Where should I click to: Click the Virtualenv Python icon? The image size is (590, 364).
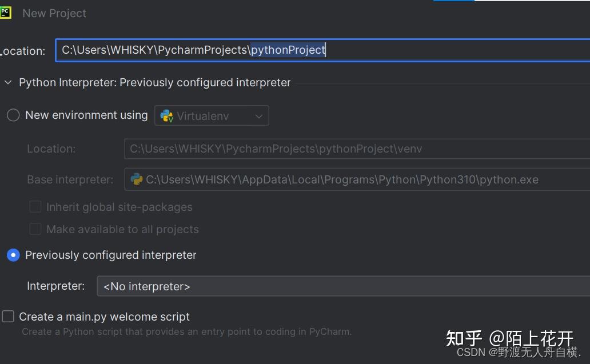(x=167, y=116)
